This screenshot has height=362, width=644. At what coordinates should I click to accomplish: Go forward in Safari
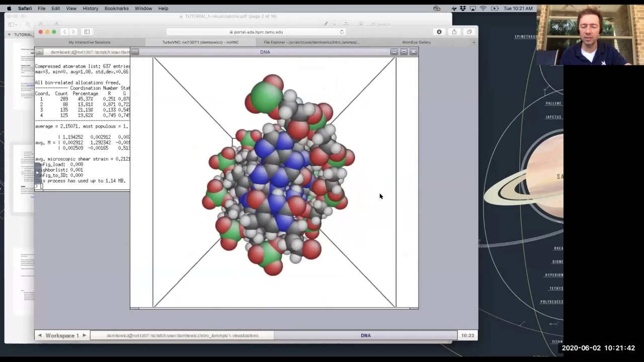point(73,32)
